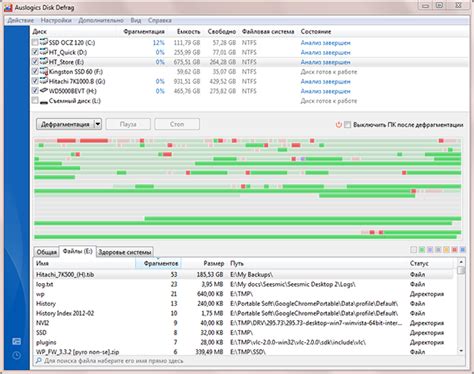Select the NVI2 directory row

[243, 323]
